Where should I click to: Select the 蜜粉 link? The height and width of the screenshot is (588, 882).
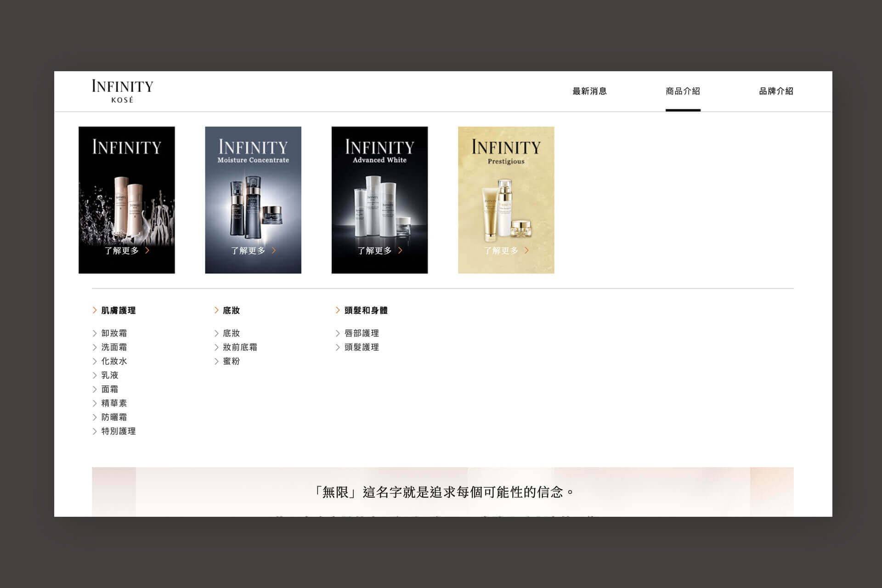(x=231, y=361)
